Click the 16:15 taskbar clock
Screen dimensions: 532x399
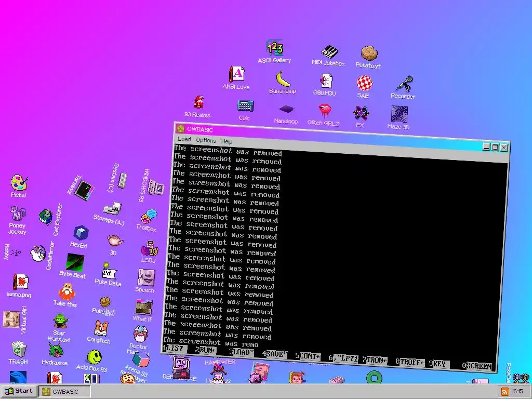[x=517, y=392]
